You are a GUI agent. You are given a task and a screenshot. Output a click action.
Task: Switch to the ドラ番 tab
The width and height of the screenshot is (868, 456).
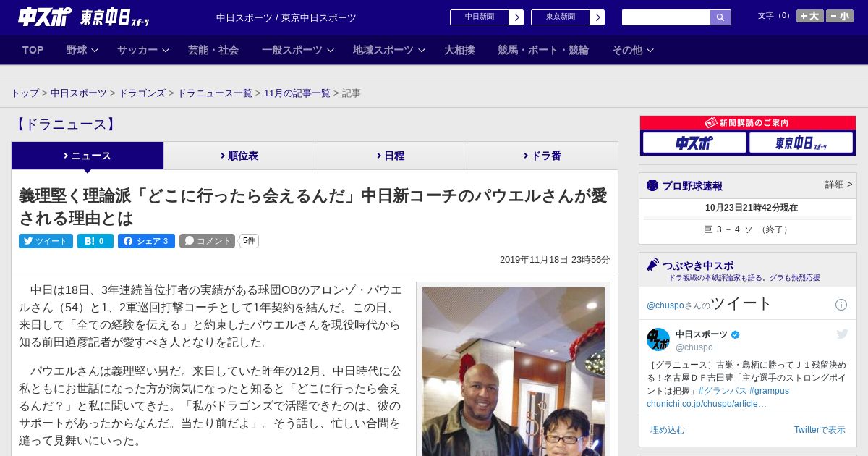(542, 156)
